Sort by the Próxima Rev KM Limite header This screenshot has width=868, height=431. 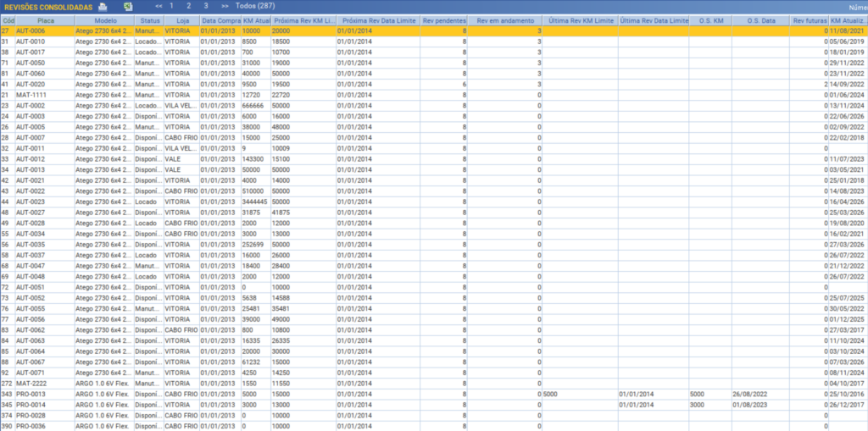pyautogui.click(x=303, y=20)
